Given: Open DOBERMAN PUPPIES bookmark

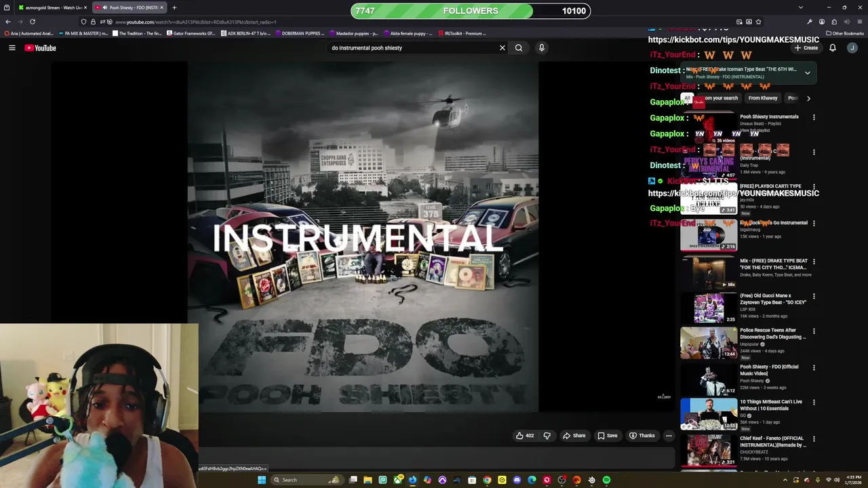Looking at the screenshot, I should (x=299, y=33).
